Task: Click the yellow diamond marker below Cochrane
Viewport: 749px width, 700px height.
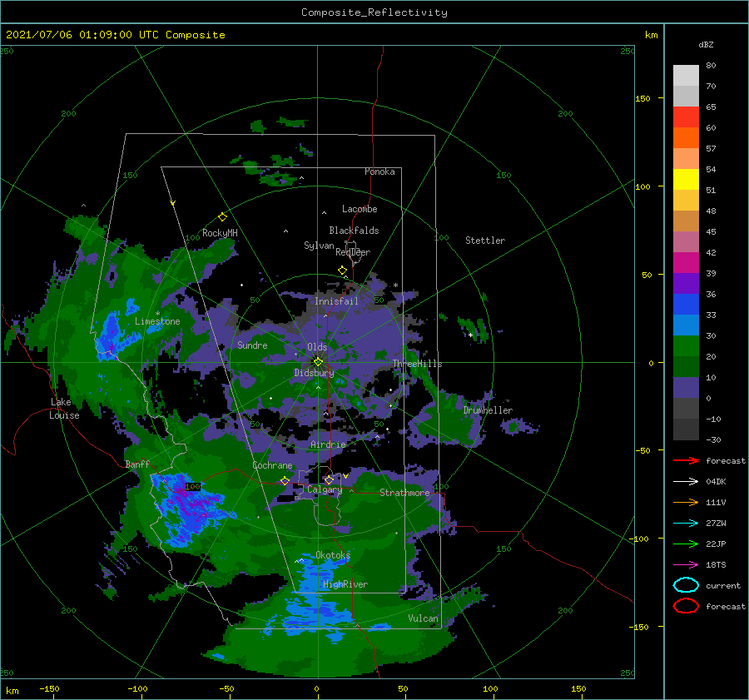Action: [x=285, y=480]
